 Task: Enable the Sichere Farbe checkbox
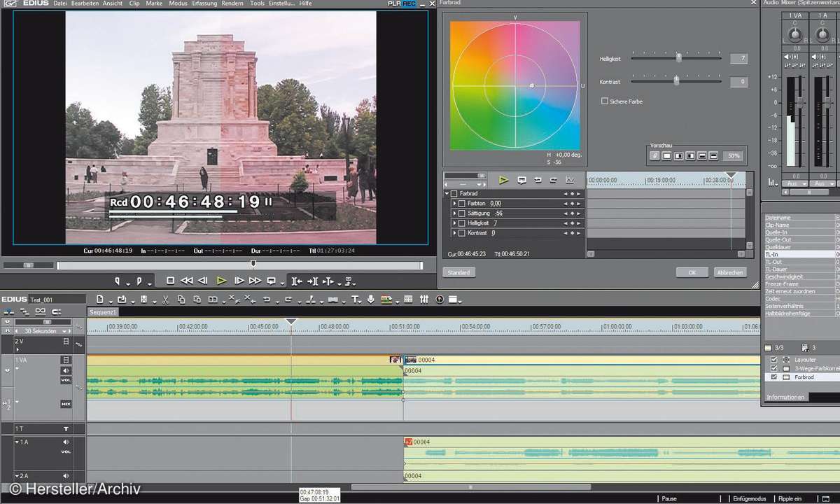coord(605,101)
